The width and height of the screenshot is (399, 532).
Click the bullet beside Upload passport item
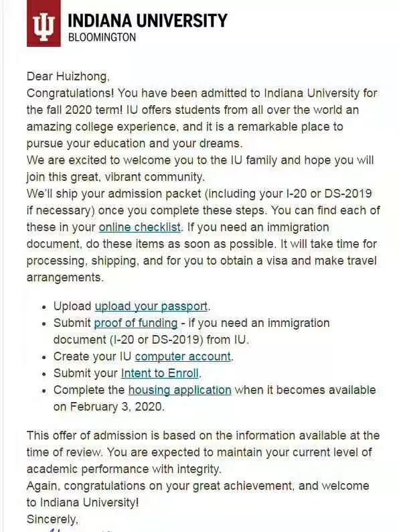click(x=44, y=307)
